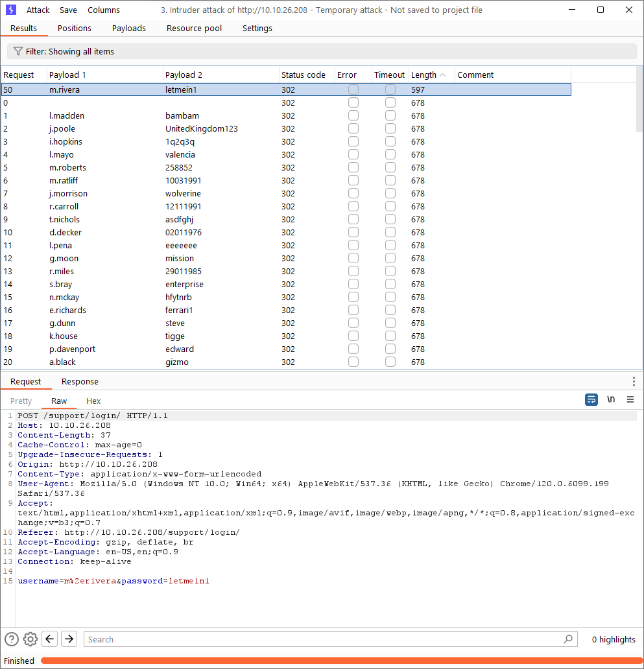Click the orange Finished progress bar

[x=340, y=661]
